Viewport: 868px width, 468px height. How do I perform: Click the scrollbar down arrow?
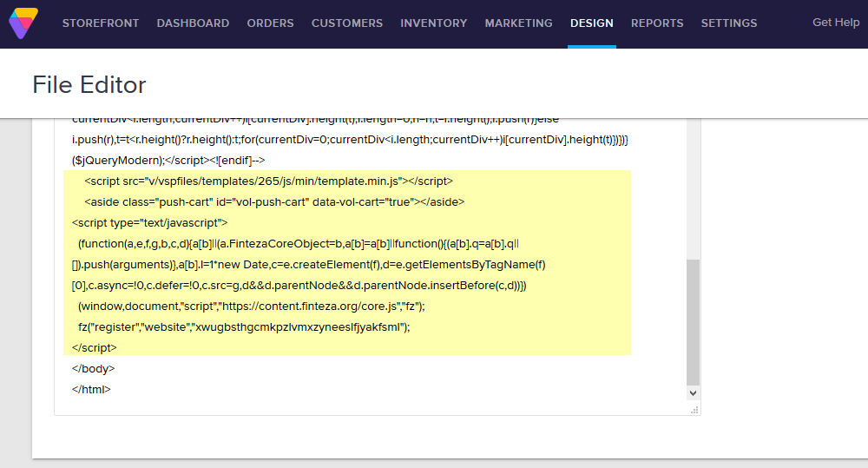coord(692,393)
